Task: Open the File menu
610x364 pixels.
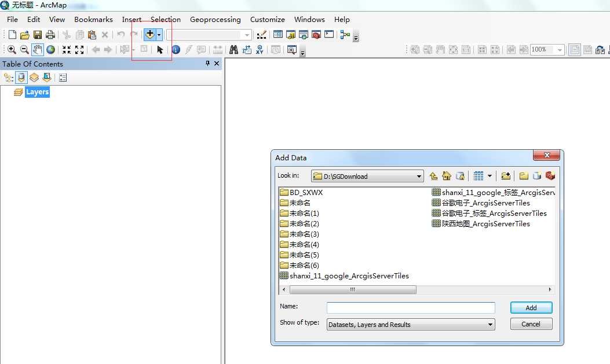Action: click(x=12, y=20)
